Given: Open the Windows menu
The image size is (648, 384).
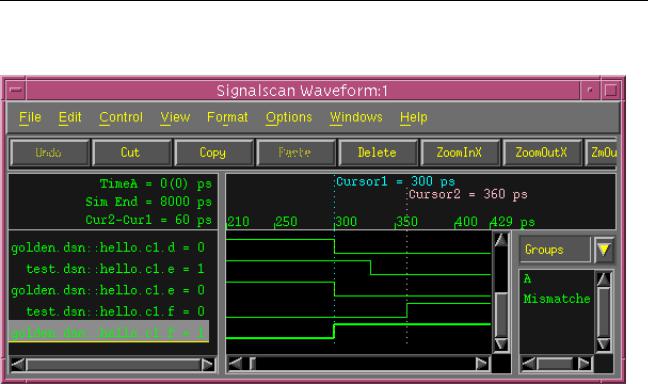Looking at the screenshot, I should pos(356,118).
